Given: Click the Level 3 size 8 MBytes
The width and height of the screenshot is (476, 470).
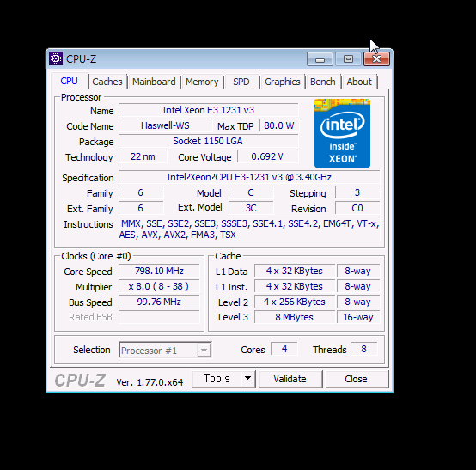Looking at the screenshot, I should [x=295, y=317].
